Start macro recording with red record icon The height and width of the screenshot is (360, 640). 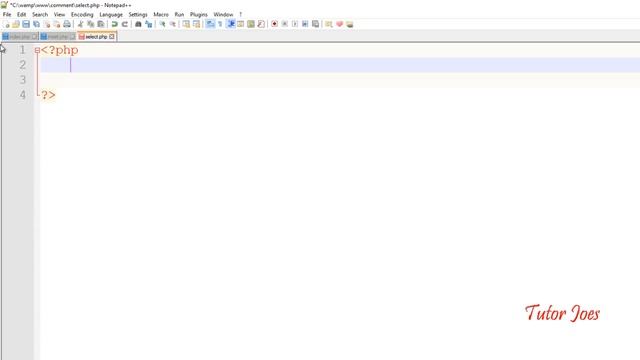coord(274,24)
